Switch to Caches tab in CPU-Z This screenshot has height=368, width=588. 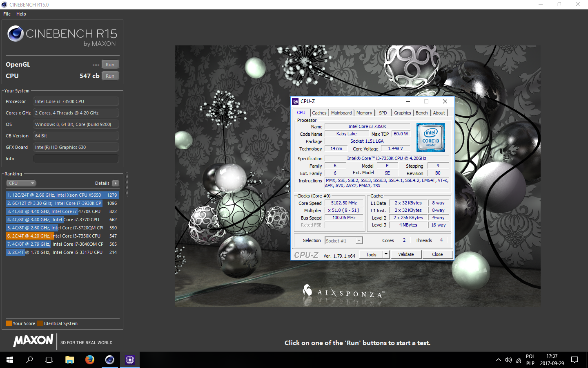tap(319, 113)
